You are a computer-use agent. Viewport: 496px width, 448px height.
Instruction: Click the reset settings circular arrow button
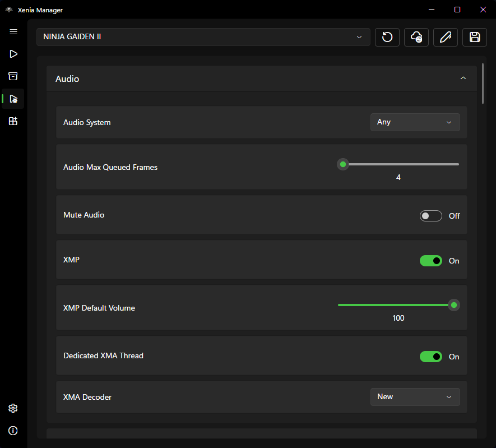point(387,38)
